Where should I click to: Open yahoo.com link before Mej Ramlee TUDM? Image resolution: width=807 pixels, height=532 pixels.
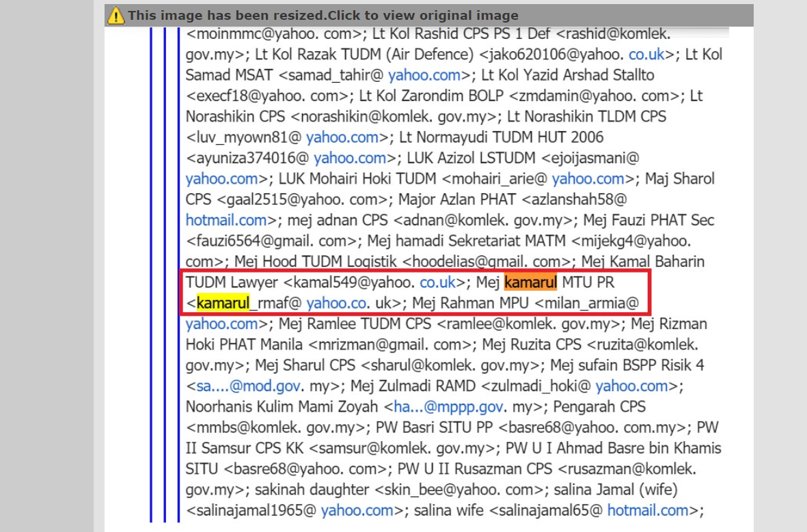point(222,324)
